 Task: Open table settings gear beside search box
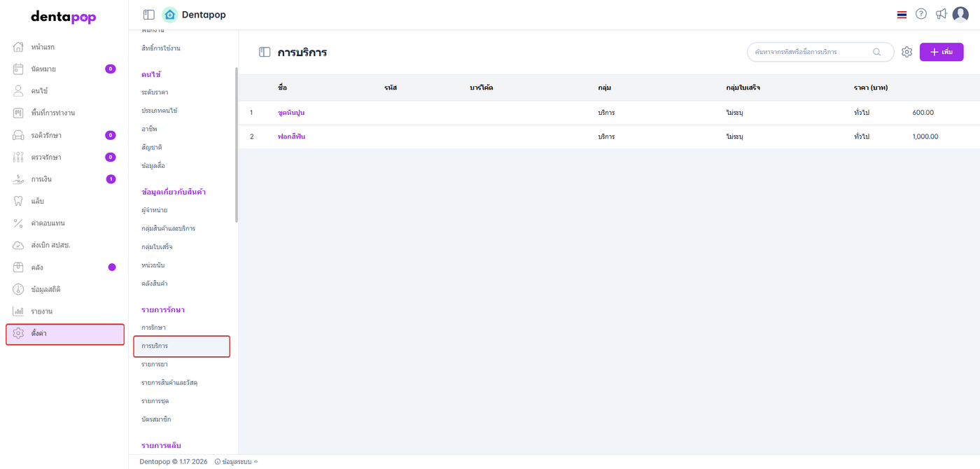click(906, 52)
